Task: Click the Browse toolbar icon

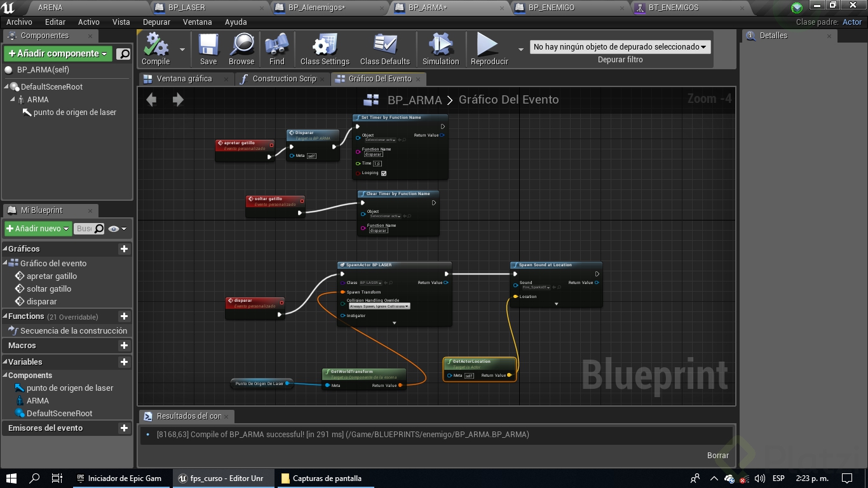Action: coord(241,49)
